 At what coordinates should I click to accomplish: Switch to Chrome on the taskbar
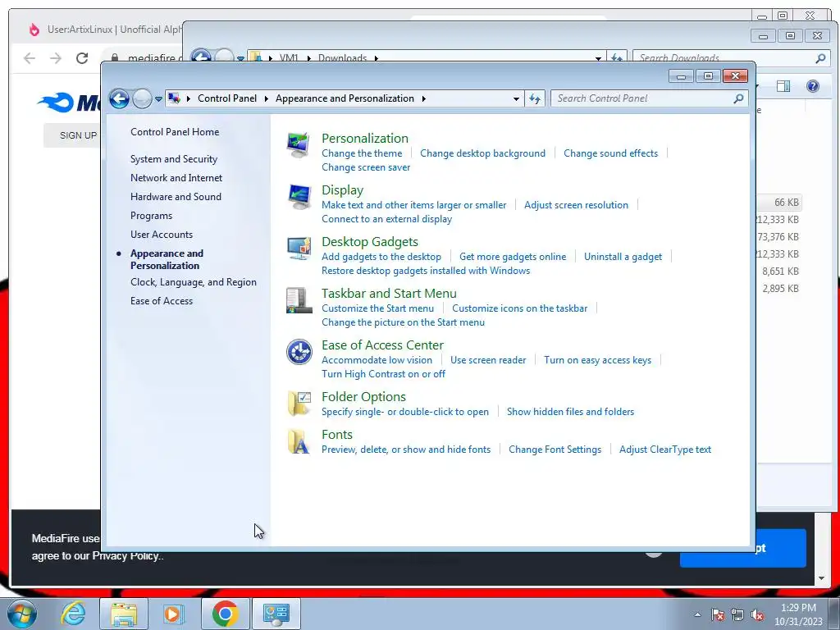tap(225, 614)
